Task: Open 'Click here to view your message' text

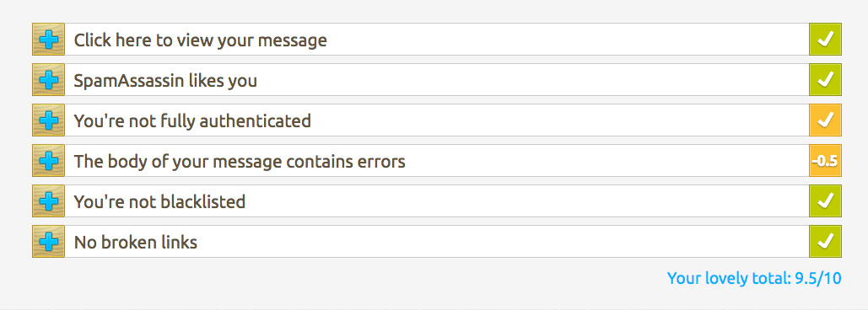Action: [x=201, y=40]
